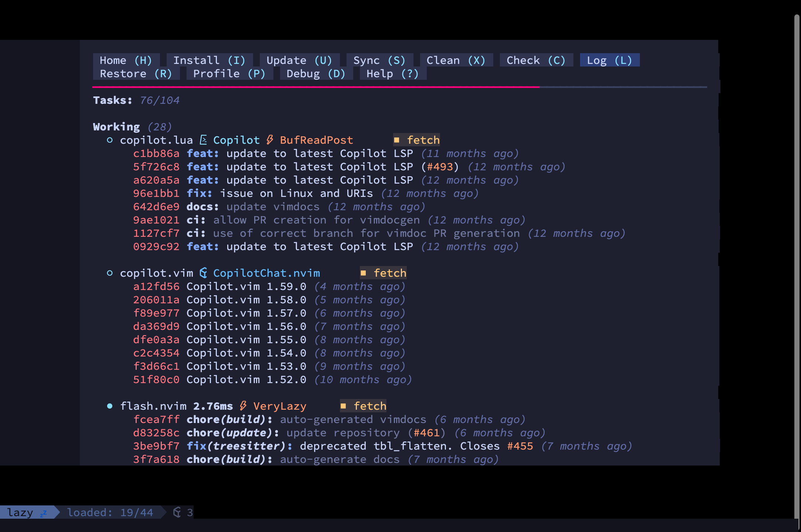The width and height of the screenshot is (801, 532).
Task: Open the Update (U) tab
Action: click(299, 60)
